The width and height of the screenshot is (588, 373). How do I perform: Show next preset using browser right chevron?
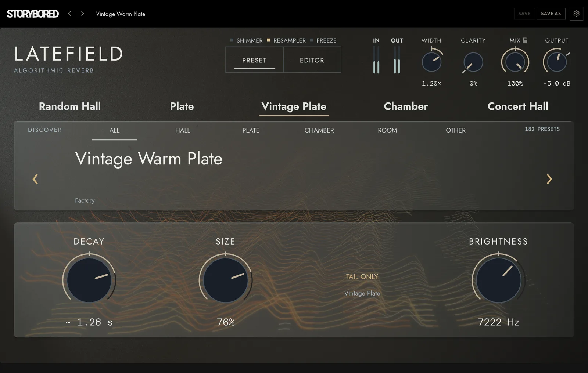pos(549,179)
